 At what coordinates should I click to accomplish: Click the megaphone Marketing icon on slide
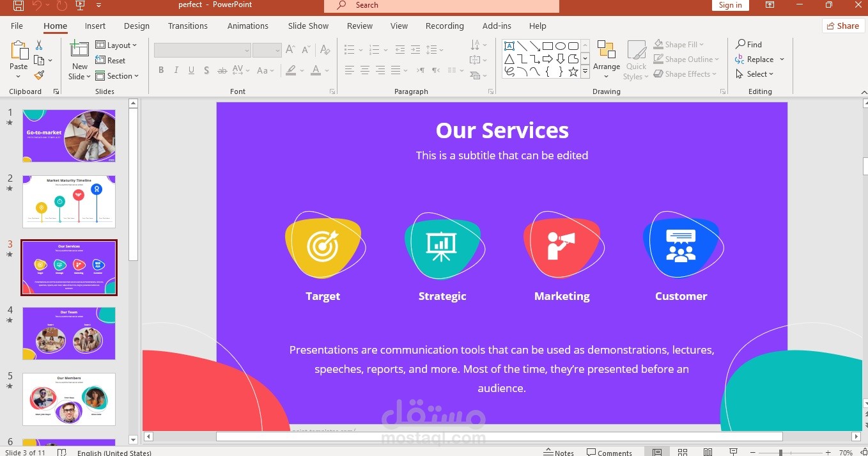tap(561, 246)
